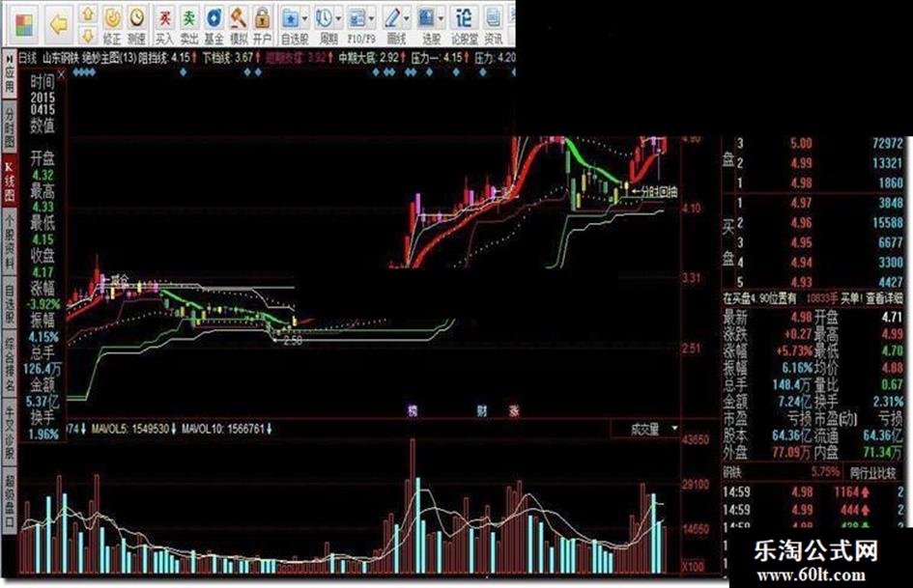Click the -3.92% change value in info panel

43,304
